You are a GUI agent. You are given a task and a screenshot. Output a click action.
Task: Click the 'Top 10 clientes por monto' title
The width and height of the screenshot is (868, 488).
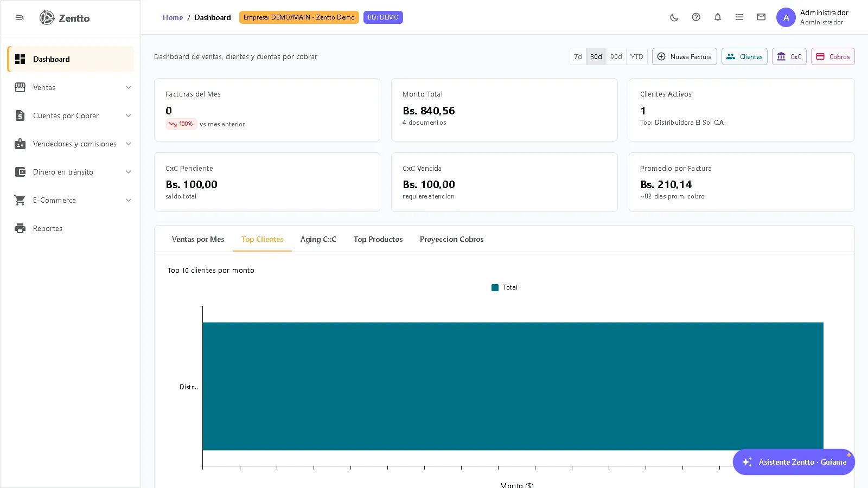211,270
